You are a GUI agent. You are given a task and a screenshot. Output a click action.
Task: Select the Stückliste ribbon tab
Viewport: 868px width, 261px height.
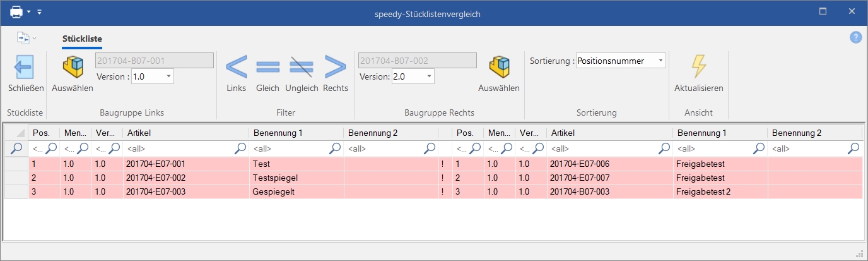pos(82,39)
